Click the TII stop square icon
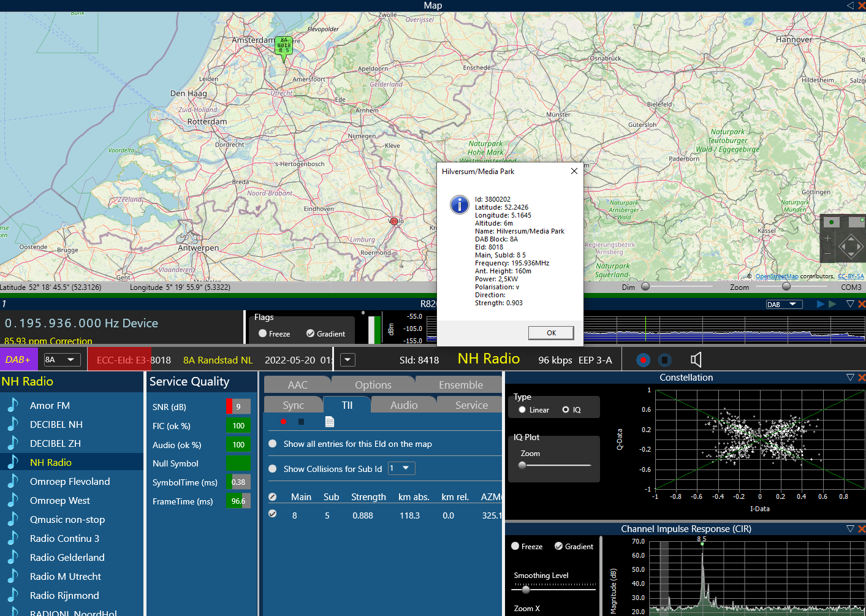 [301, 422]
